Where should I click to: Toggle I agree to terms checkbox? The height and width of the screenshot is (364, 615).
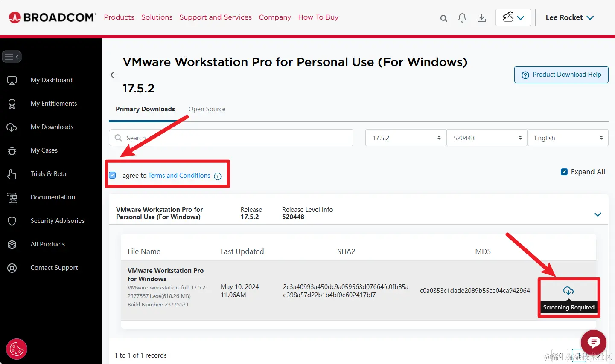[x=112, y=175]
